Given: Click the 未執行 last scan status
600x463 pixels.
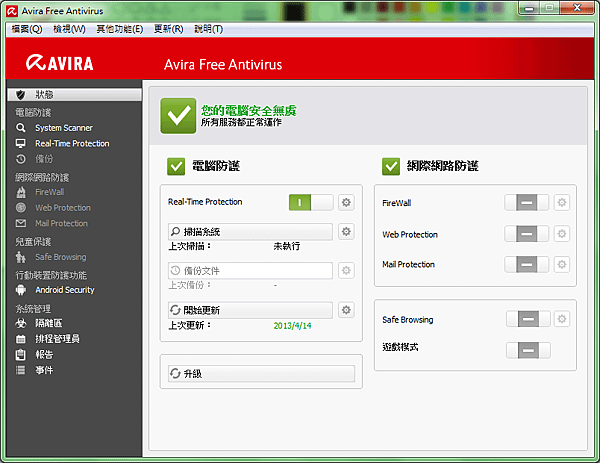Looking at the screenshot, I should [x=287, y=246].
